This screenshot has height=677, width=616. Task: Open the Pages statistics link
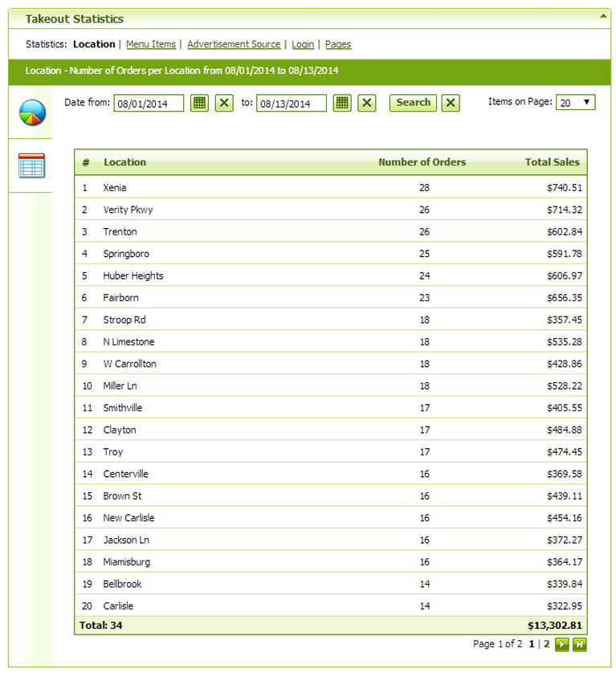pos(338,44)
